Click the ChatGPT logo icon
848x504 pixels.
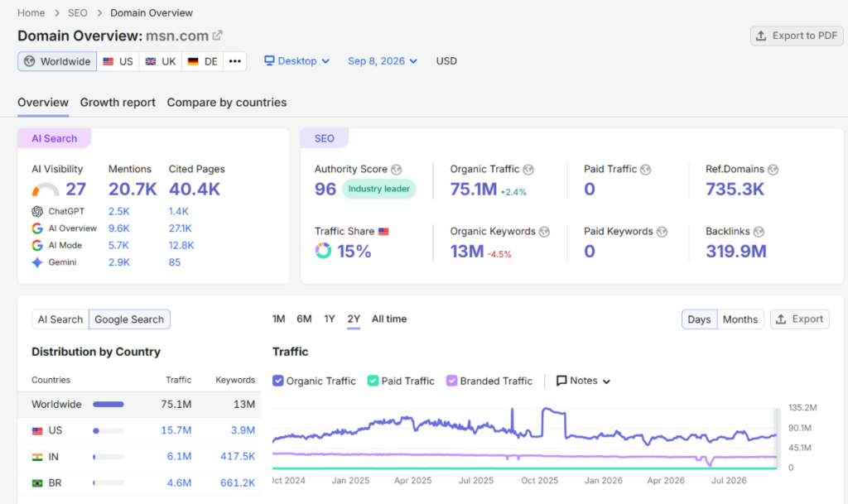tap(37, 211)
